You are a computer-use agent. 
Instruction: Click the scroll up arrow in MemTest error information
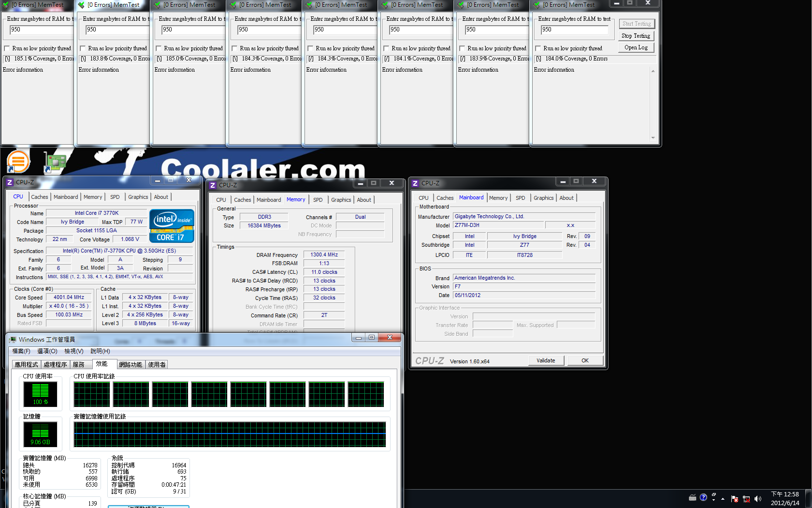(653, 71)
